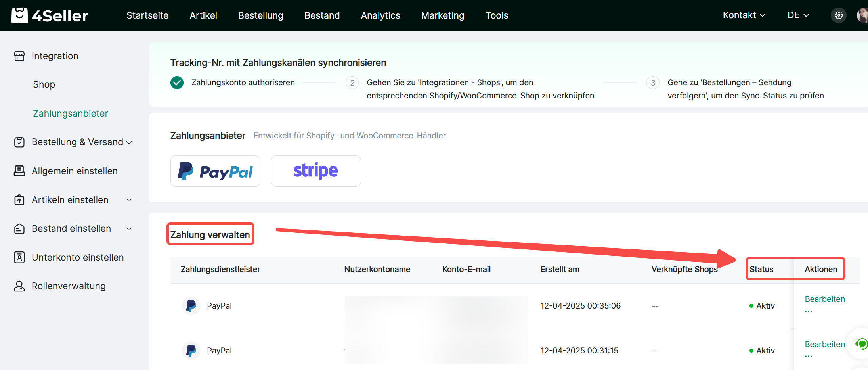The height and width of the screenshot is (370, 868).
Task: Click the Allgemein einstellen icon
Action: 19,171
